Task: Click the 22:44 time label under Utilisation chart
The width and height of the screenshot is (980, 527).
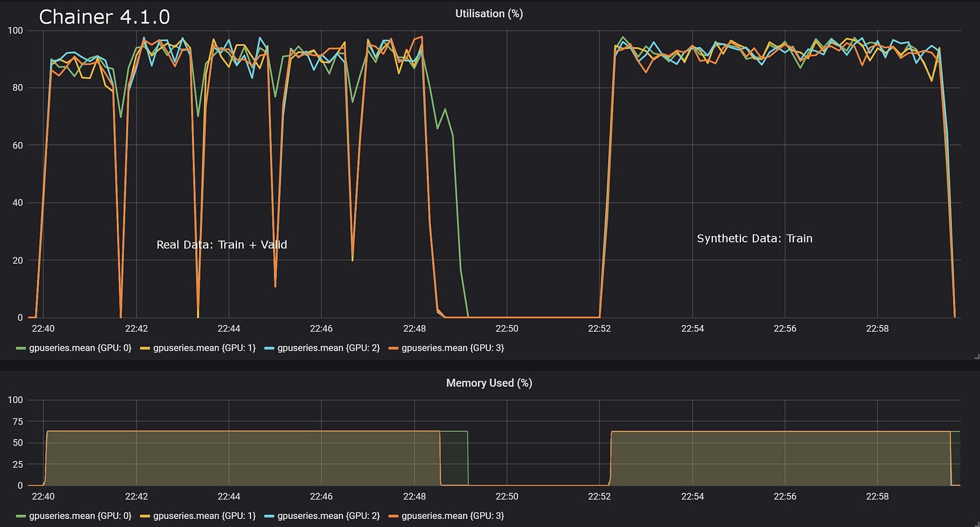Action: point(228,329)
